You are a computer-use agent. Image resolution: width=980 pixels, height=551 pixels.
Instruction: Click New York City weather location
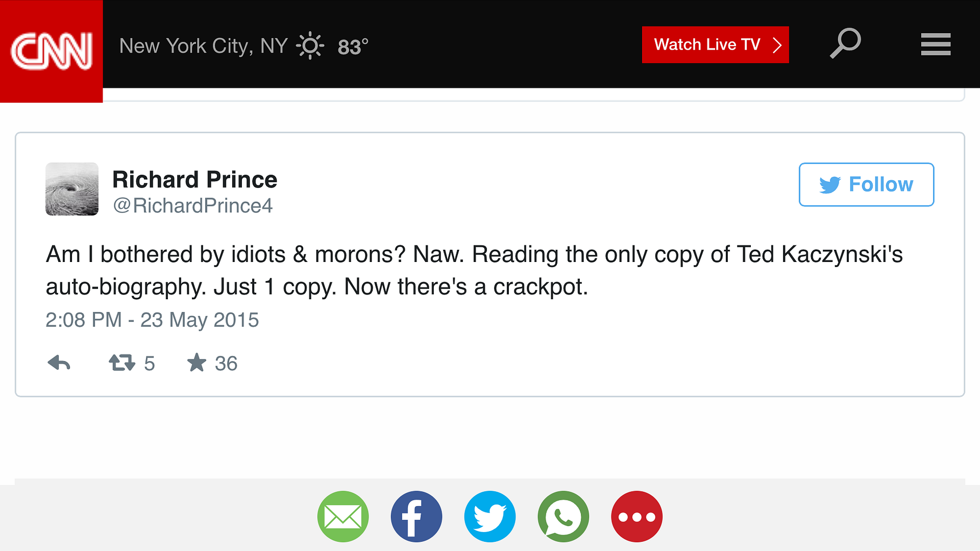203,46
